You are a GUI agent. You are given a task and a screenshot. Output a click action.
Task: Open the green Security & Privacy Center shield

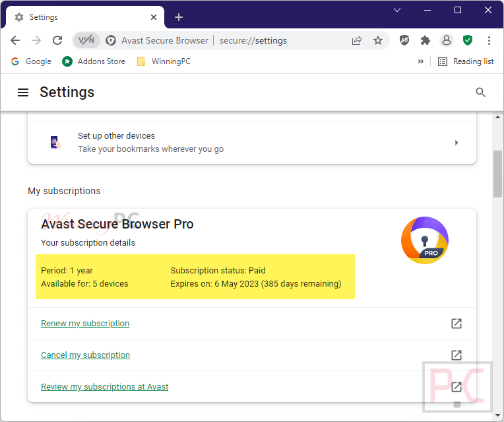point(468,40)
